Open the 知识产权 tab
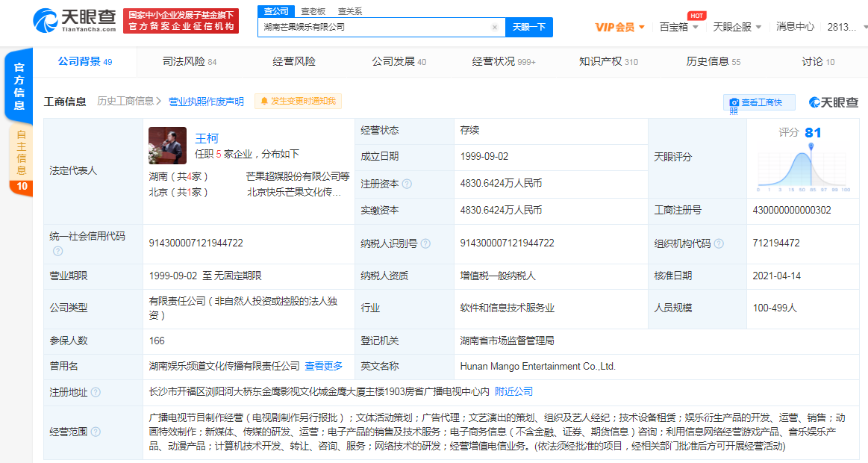 click(x=608, y=61)
